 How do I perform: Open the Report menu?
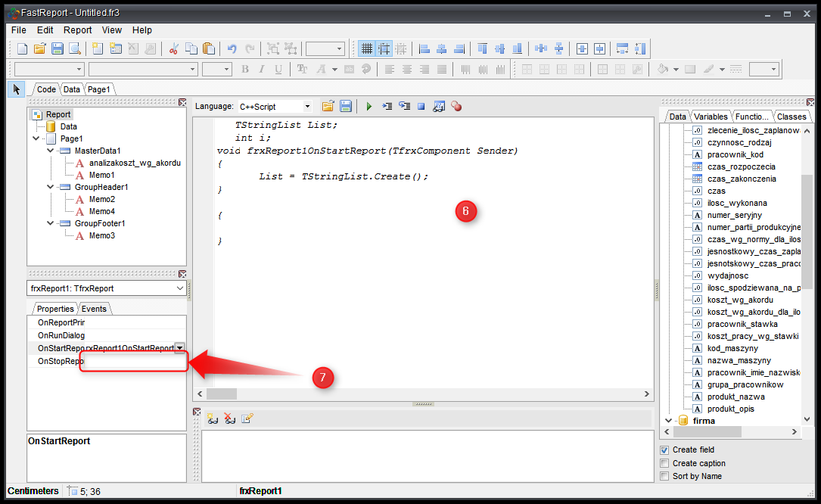(77, 30)
